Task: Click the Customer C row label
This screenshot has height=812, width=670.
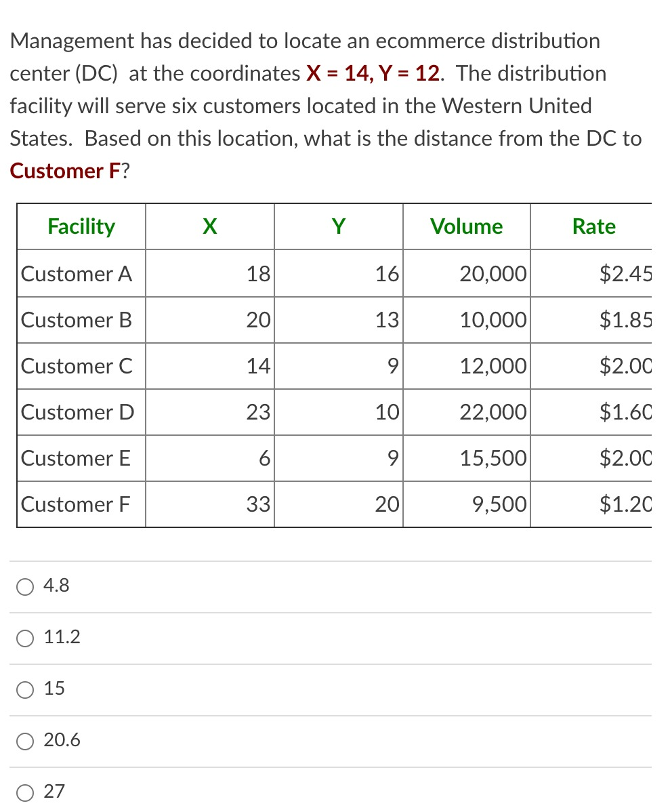Action: [x=77, y=365]
